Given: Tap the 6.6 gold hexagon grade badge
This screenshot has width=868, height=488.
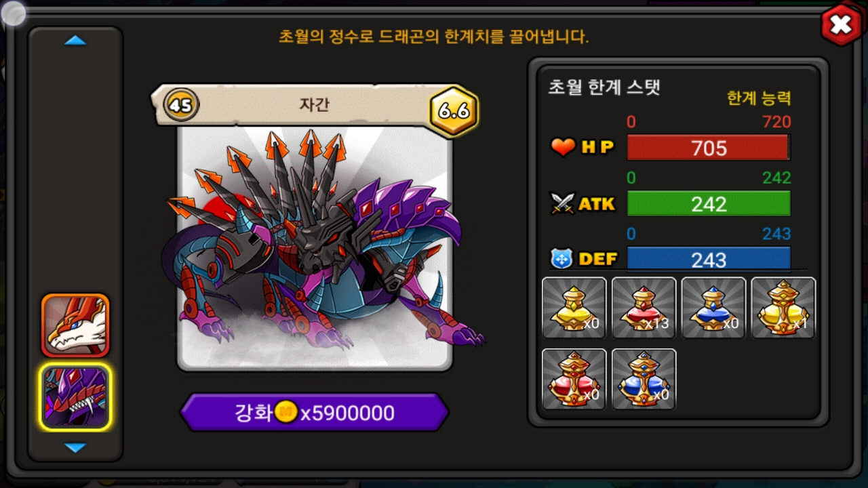Looking at the screenshot, I should 454,110.
